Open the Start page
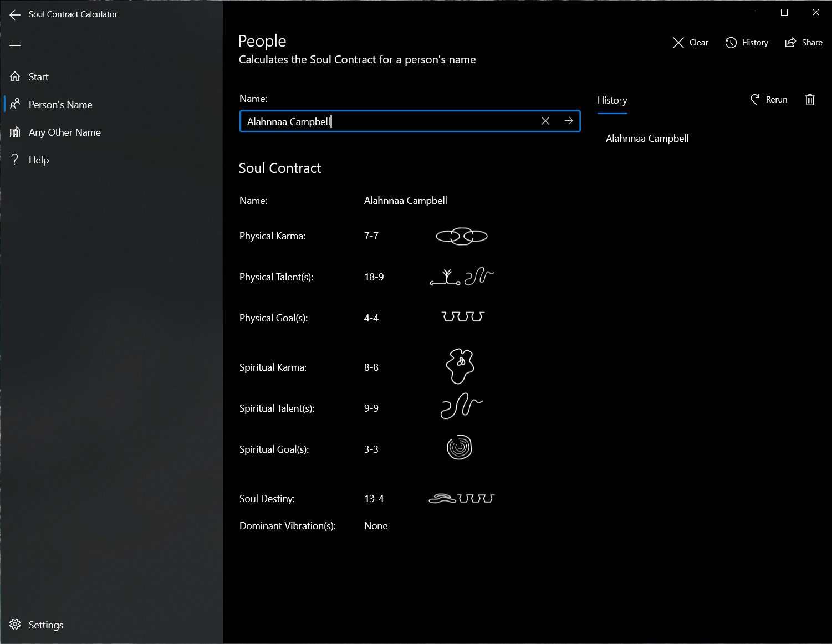 [x=39, y=77]
